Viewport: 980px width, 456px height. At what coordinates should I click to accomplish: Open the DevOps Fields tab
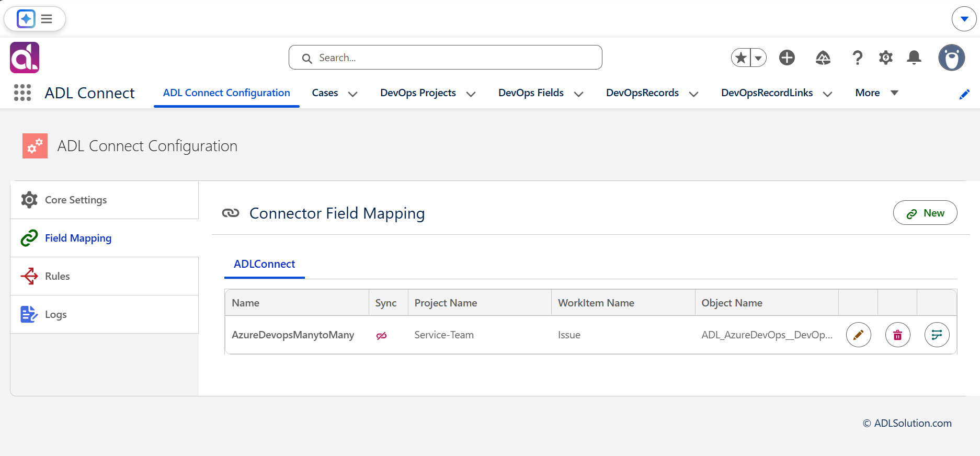531,93
